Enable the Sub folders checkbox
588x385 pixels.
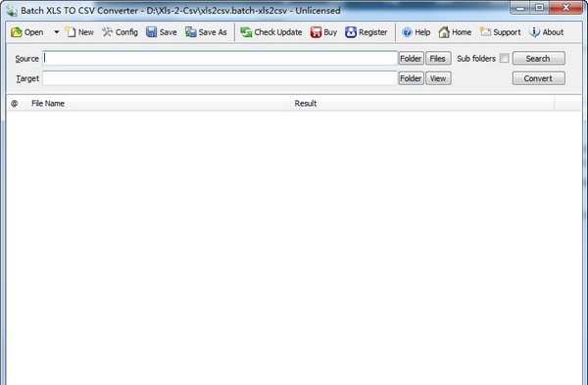(x=504, y=58)
